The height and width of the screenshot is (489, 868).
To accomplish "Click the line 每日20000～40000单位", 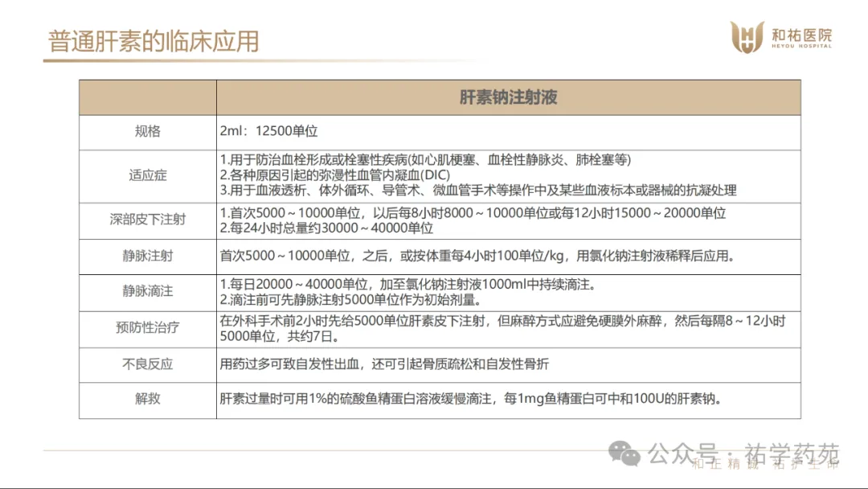I will tap(407, 285).
